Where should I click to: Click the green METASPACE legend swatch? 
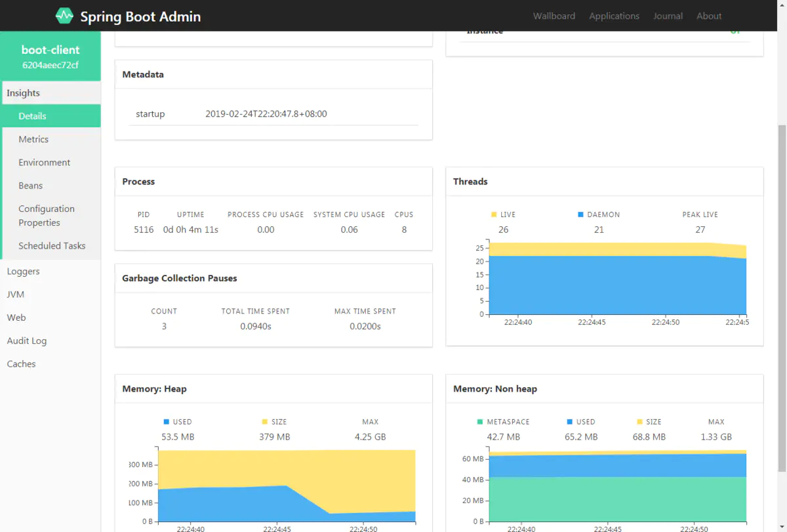[x=479, y=422]
